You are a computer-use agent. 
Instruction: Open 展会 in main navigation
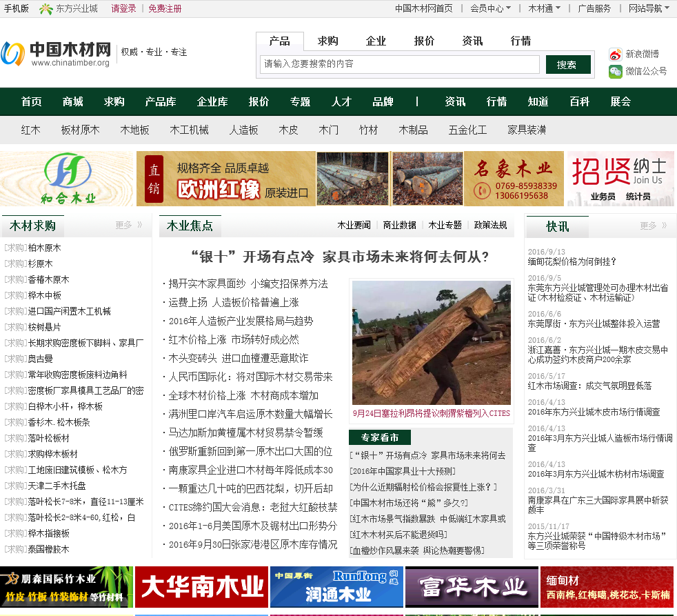[620, 101]
